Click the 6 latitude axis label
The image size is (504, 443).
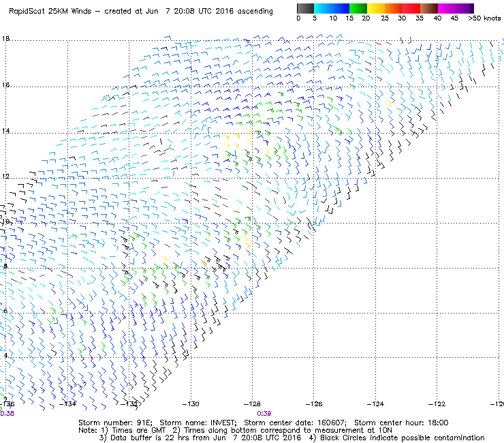5,311
